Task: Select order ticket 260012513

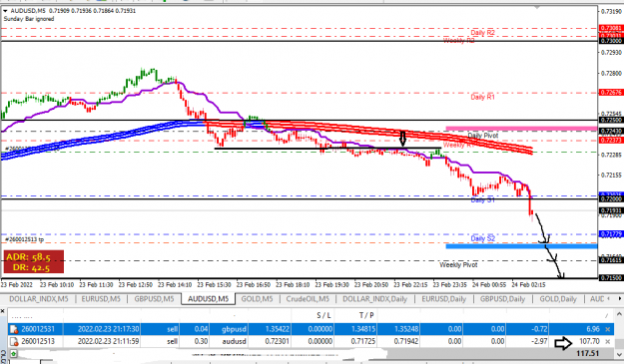Action: [38, 341]
